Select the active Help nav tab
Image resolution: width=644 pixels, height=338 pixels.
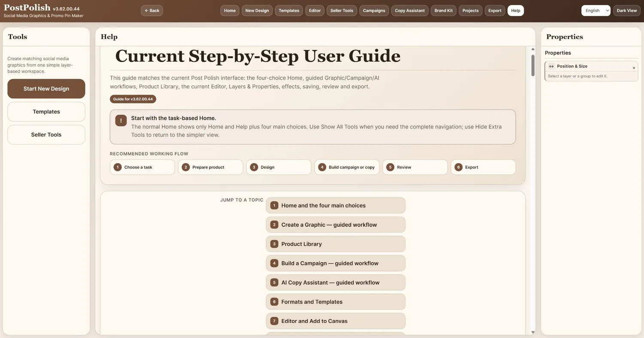click(516, 10)
